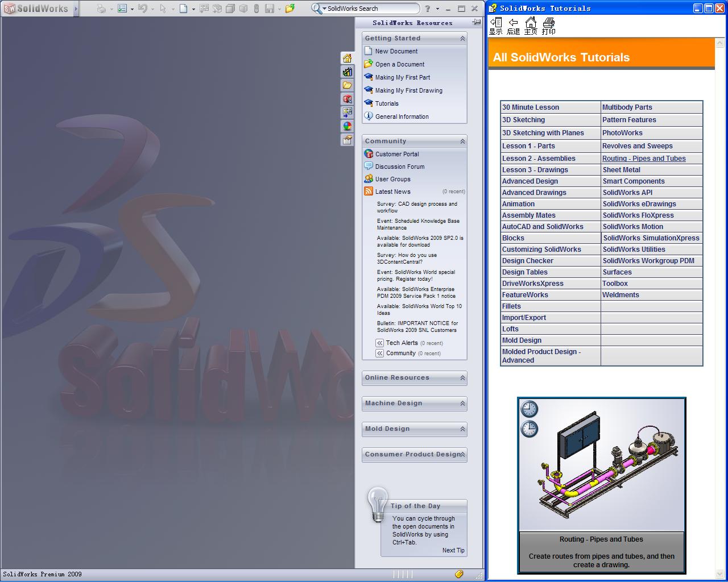Open the SolidWorks API tutorial link
Screen dimensions: 728x582
[x=628, y=193]
